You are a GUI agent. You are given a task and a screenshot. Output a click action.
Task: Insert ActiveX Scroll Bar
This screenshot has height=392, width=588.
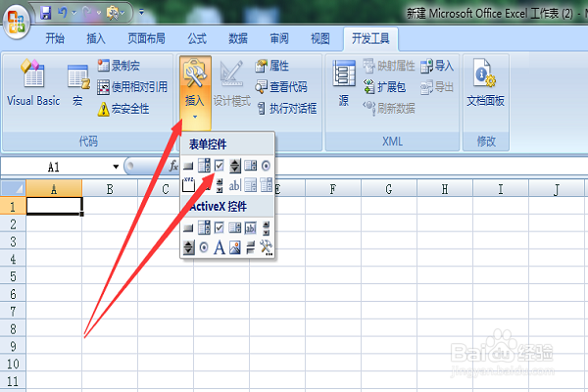(267, 227)
